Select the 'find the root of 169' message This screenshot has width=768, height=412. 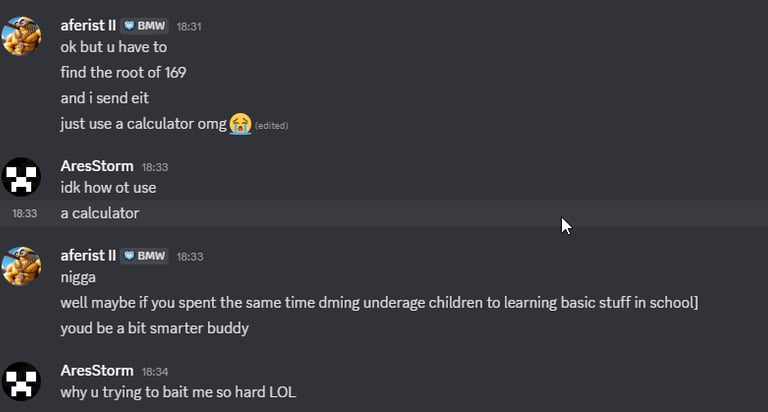point(123,72)
